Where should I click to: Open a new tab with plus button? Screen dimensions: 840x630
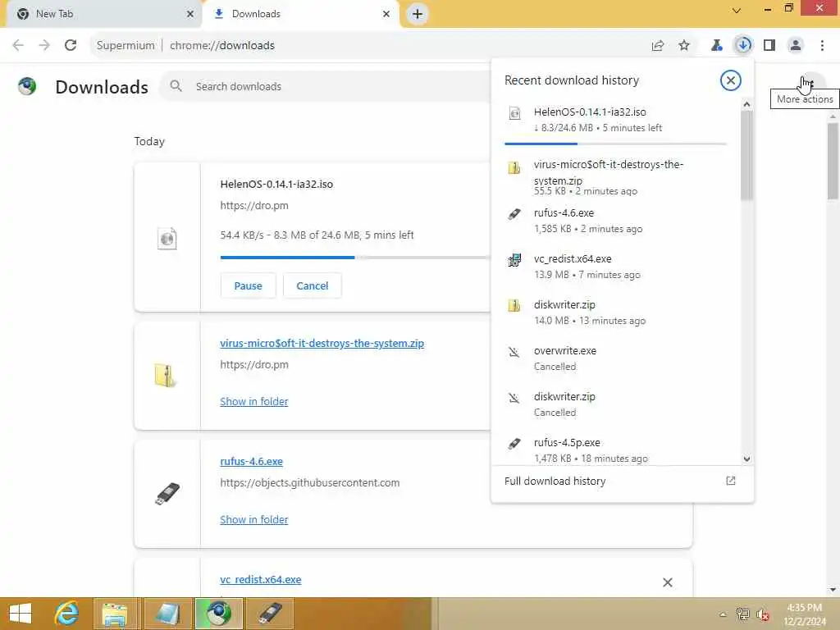(x=418, y=14)
